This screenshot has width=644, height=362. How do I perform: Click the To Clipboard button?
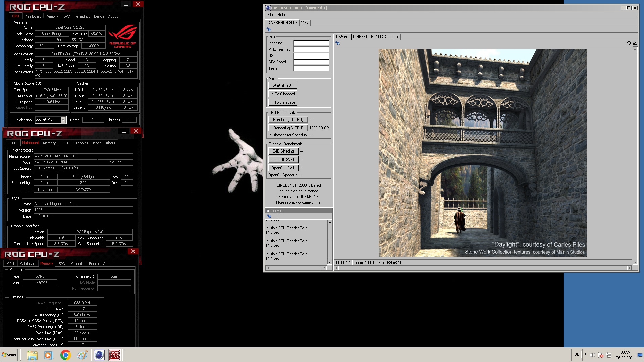283,94
